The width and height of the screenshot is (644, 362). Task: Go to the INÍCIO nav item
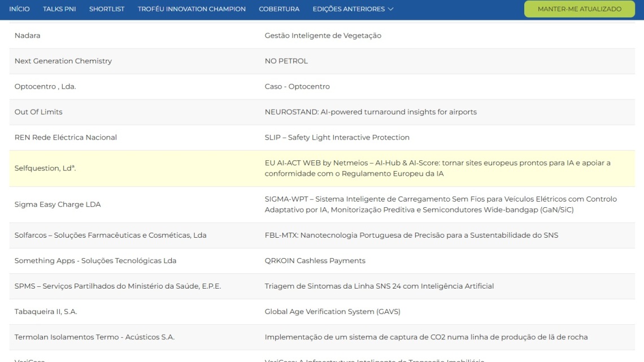click(x=19, y=9)
